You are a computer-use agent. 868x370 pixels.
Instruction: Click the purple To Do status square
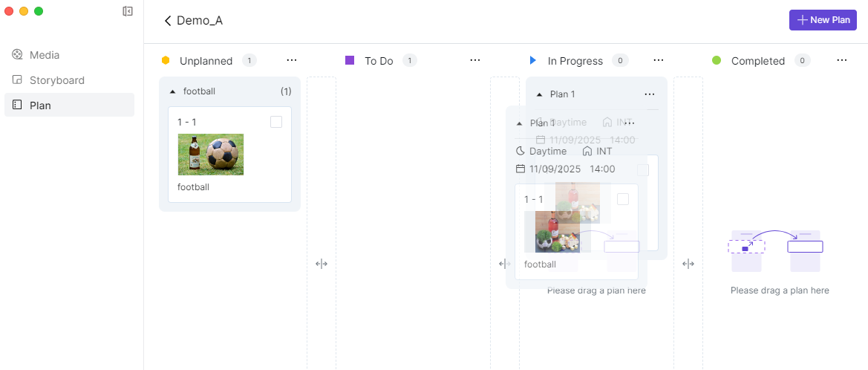click(x=350, y=60)
